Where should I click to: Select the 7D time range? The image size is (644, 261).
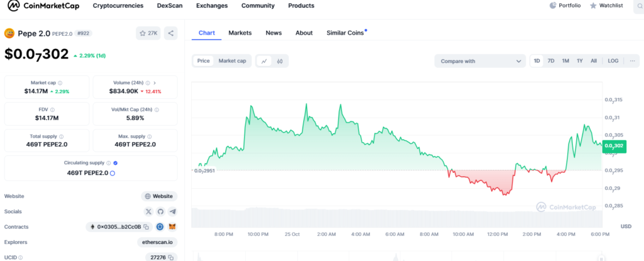pos(551,61)
